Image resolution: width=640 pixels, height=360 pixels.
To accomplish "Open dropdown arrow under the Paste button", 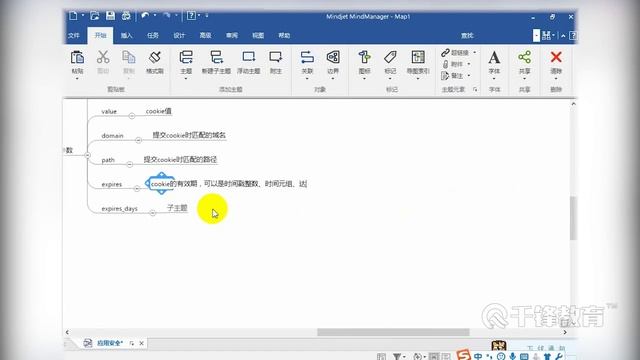I will (77, 79).
